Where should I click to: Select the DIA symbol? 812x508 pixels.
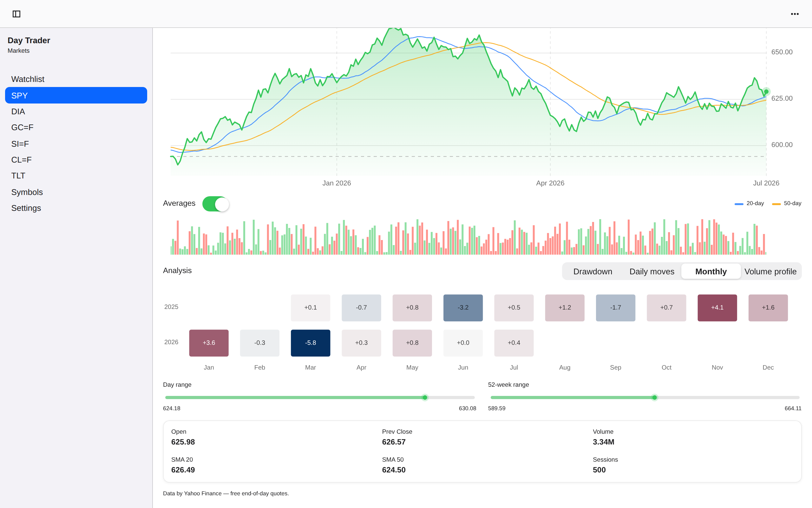[x=76, y=111]
